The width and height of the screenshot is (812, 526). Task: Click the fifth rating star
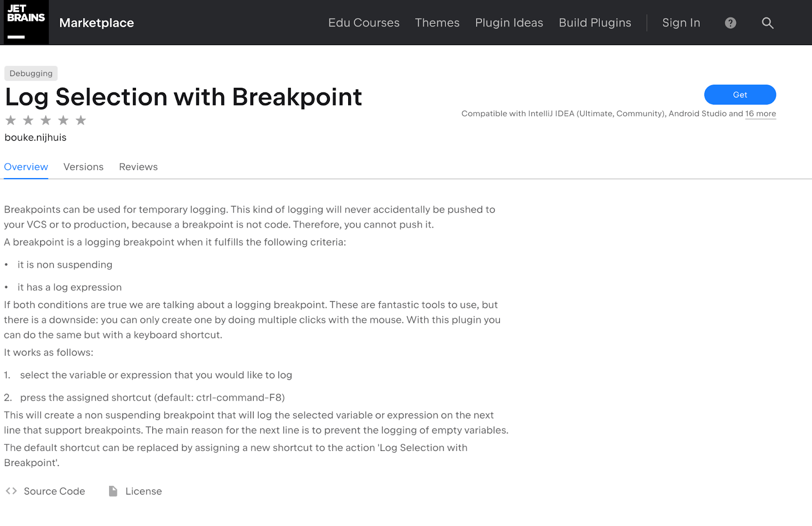pyautogui.click(x=81, y=120)
